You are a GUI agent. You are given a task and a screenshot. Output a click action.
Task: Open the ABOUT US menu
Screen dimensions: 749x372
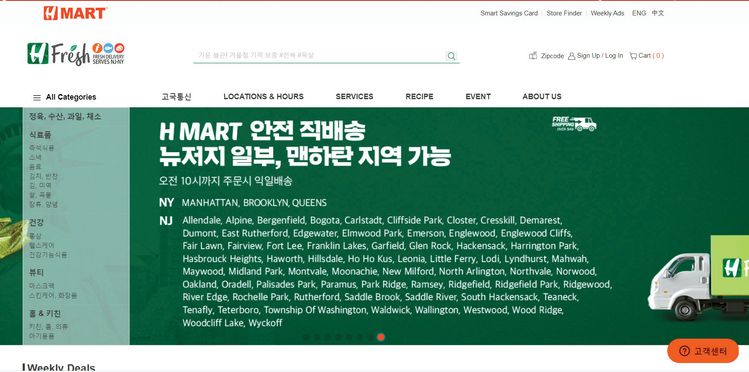tap(542, 96)
